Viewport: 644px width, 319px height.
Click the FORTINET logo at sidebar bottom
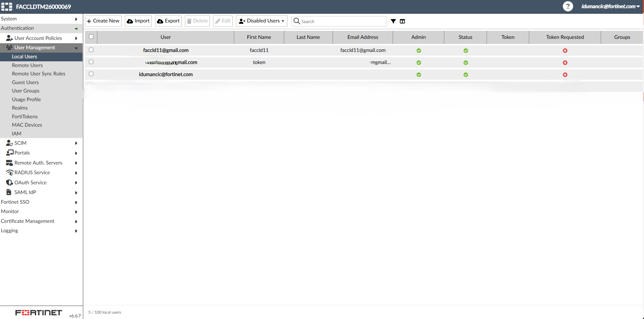tap(39, 313)
